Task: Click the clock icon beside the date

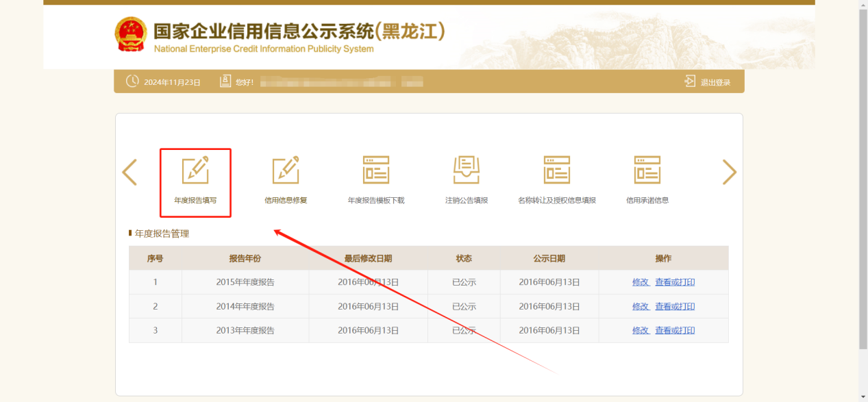Action: tap(132, 81)
